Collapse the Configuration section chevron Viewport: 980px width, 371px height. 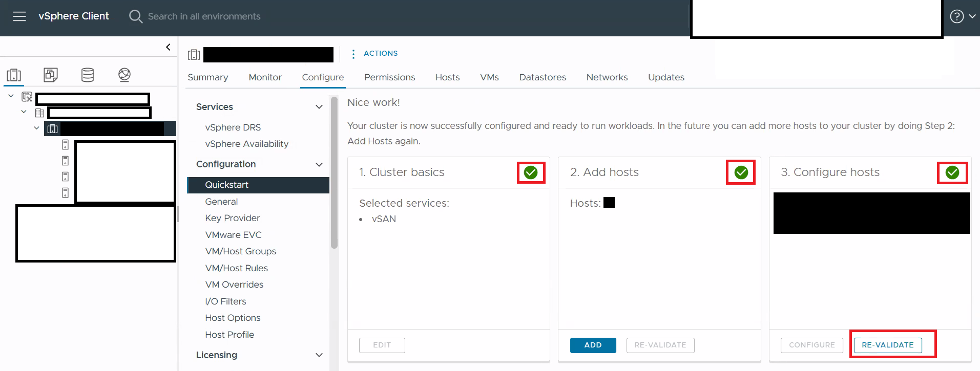(x=319, y=164)
